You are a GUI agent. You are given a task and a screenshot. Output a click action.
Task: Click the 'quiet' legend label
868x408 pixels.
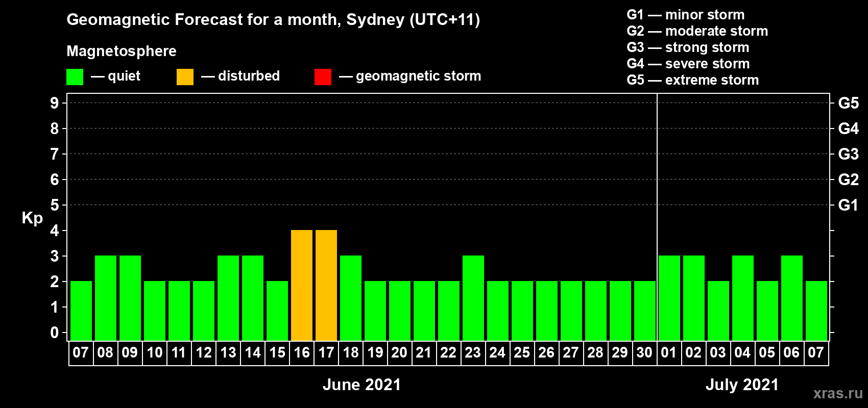pyautogui.click(x=124, y=76)
